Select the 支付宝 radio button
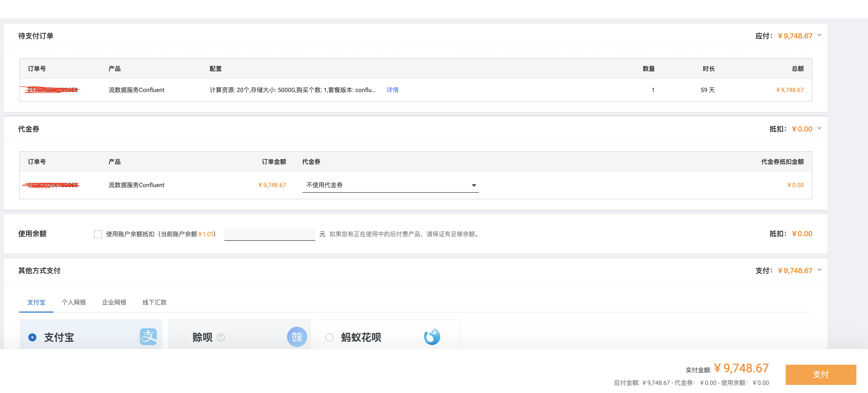Viewport: 868px width, 393px height. (32, 337)
